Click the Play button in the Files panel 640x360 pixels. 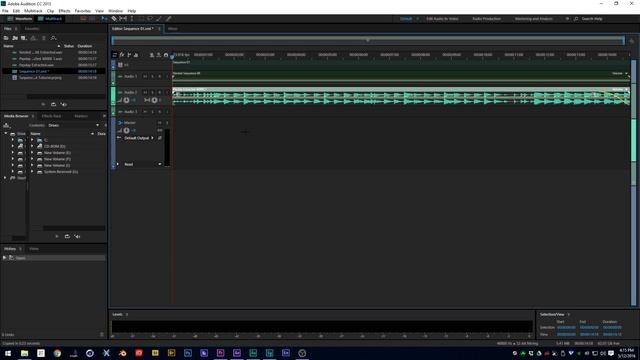coord(43,104)
